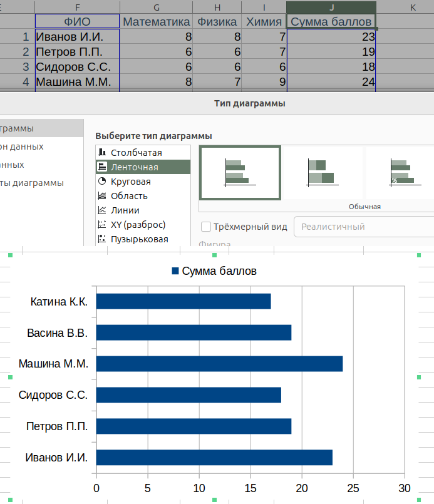Select the Столбчатая chart type icon
Image resolution: width=434 pixels, height=504 pixels.
102,153
